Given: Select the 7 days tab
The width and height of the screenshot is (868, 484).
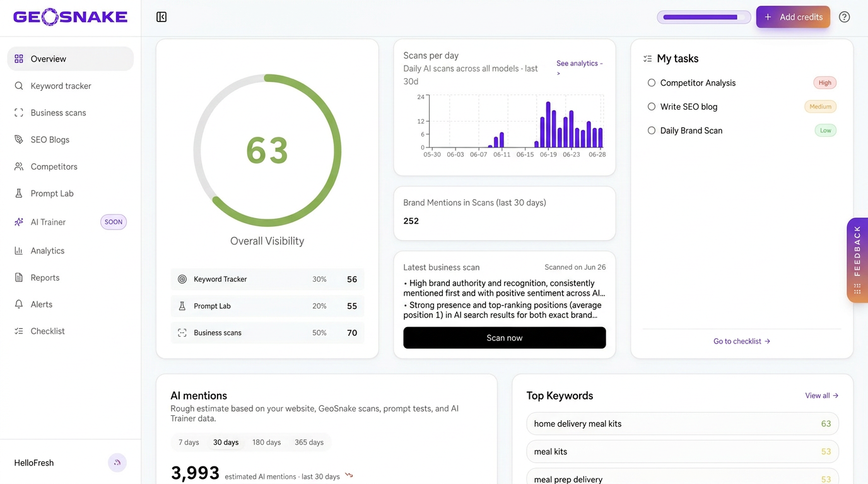Looking at the screenshot, I should [189, 442].
